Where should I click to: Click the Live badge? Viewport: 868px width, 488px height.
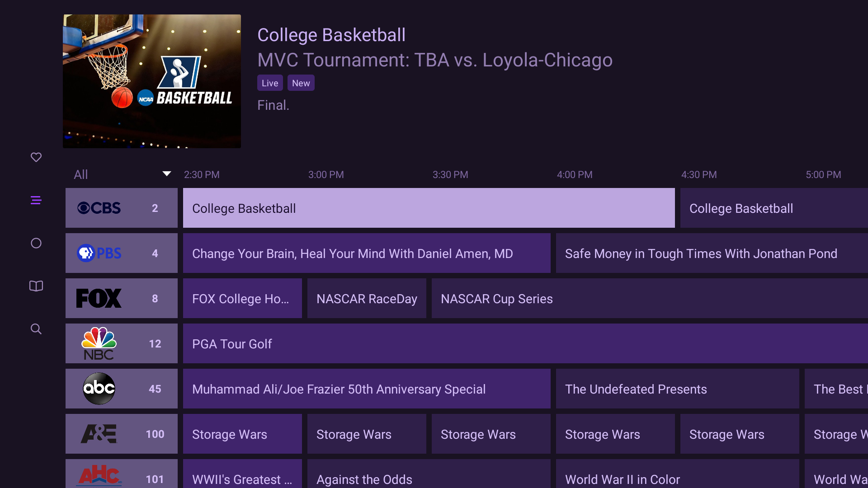tap(270, 83)
